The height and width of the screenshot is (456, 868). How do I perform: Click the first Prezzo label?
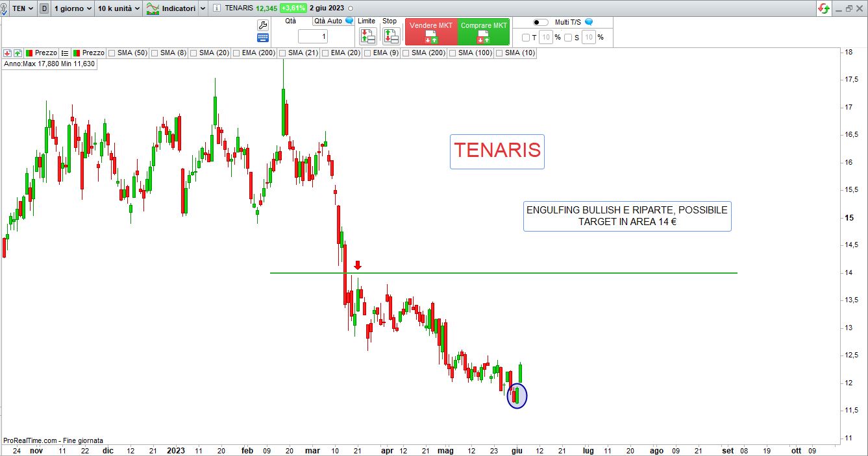pyautogui.click(x=46, y=53)
